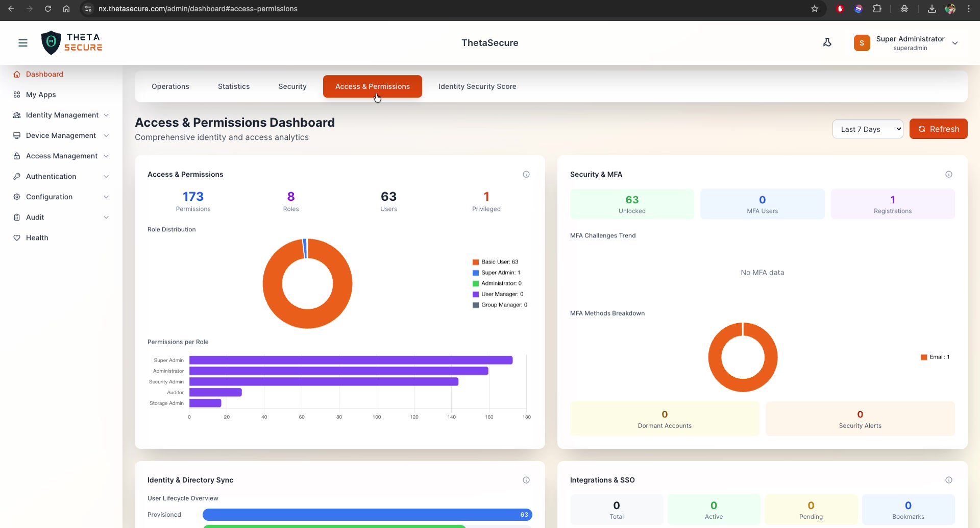The height and width of the screenshot is (528, 980).
Task: Click the Provisioned progress bar showing 63
Action: click(x=367, y=514)
